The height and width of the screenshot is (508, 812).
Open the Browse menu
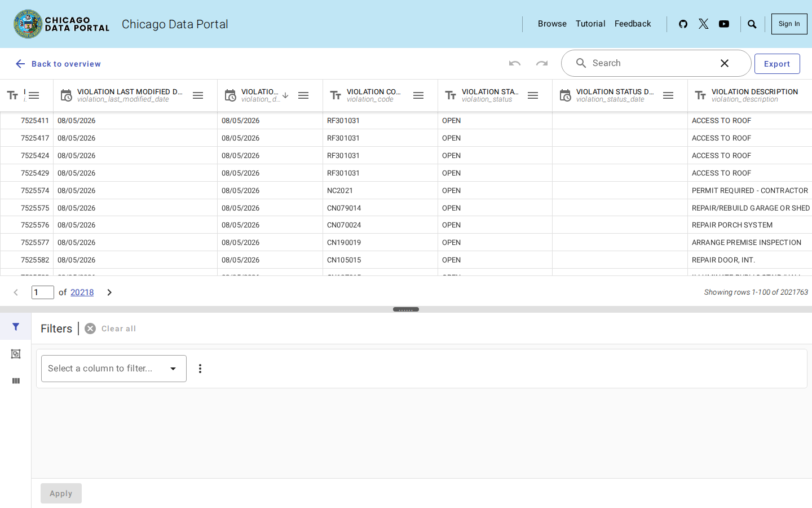coord(552,24)
